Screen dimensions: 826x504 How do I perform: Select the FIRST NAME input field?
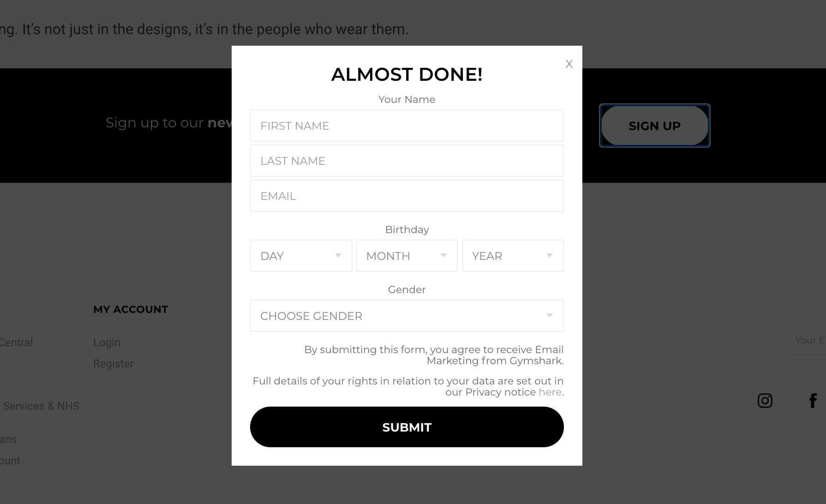(407, 125)
